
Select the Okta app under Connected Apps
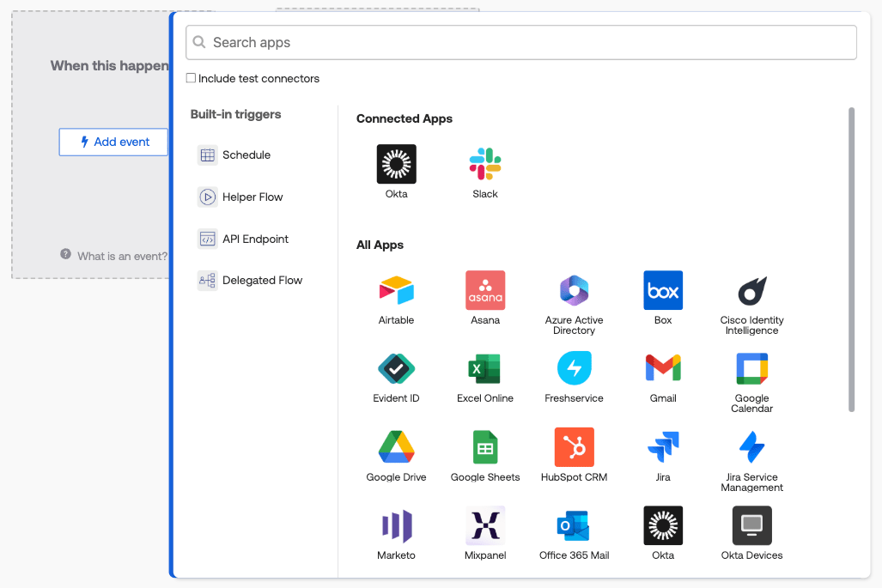pyautogui.click(x=396, y=164)
